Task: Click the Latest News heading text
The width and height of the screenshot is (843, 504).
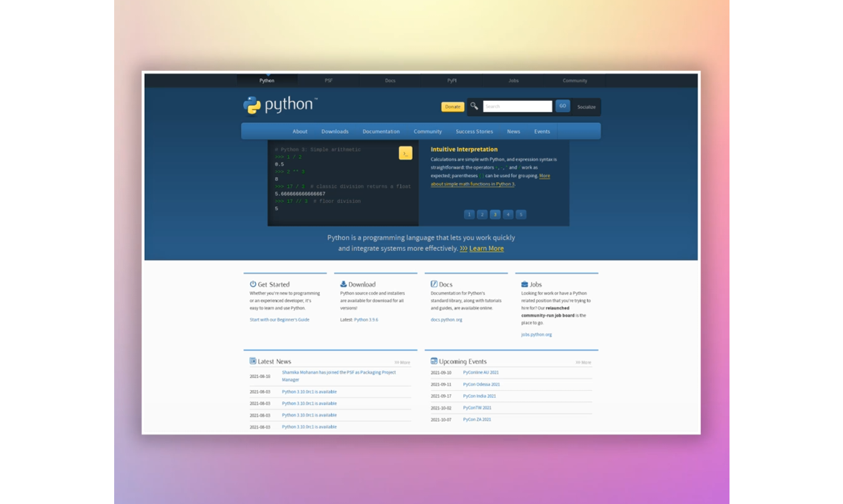Action: pos(274,361)
